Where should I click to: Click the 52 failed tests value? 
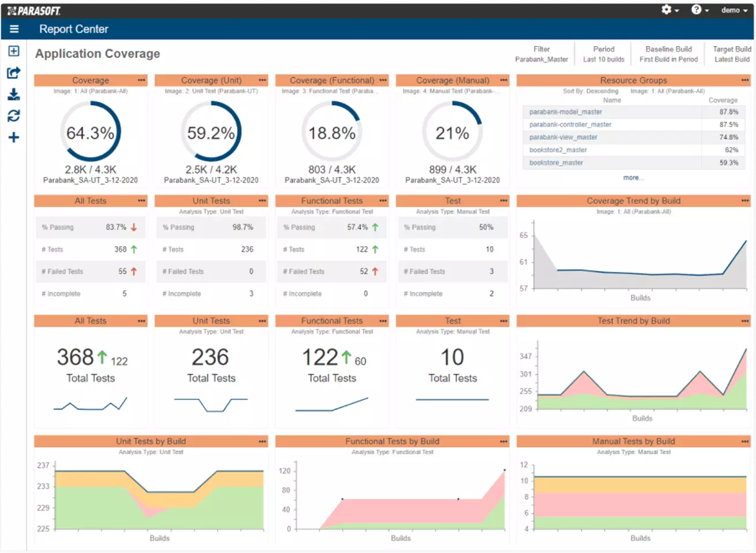[x=364, y=271]
